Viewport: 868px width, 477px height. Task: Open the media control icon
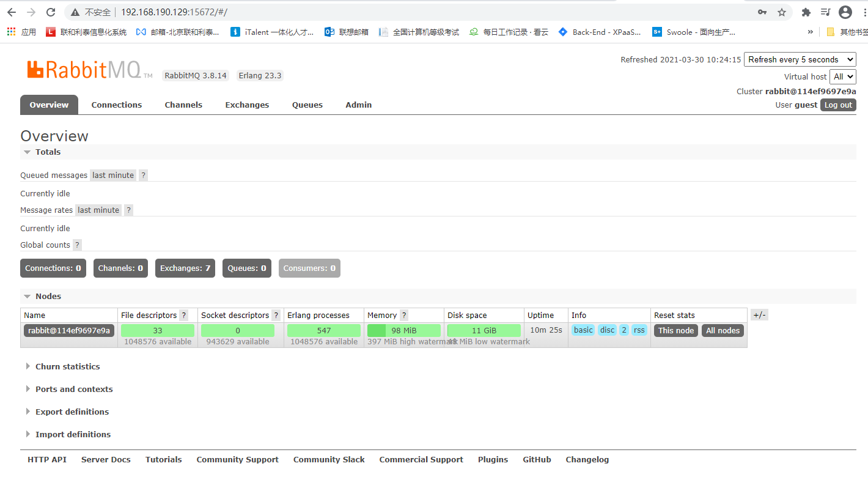tap(825, 12)
